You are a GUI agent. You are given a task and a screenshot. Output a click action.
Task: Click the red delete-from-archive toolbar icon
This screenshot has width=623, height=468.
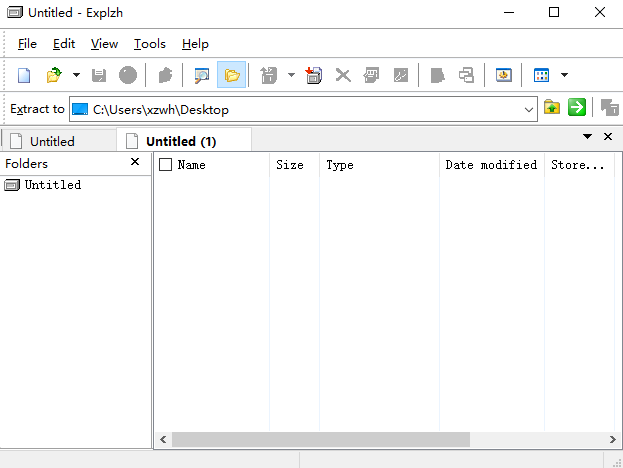coord(314,75)
